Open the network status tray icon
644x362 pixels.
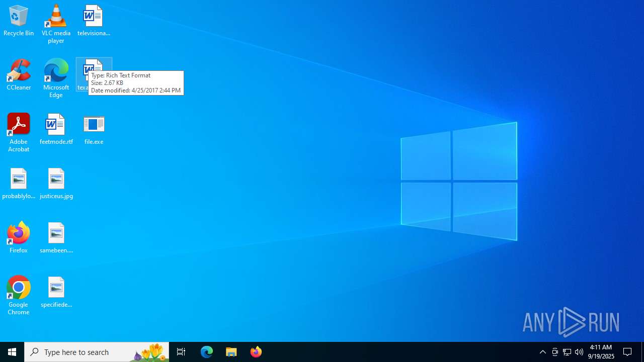(567, 352)
